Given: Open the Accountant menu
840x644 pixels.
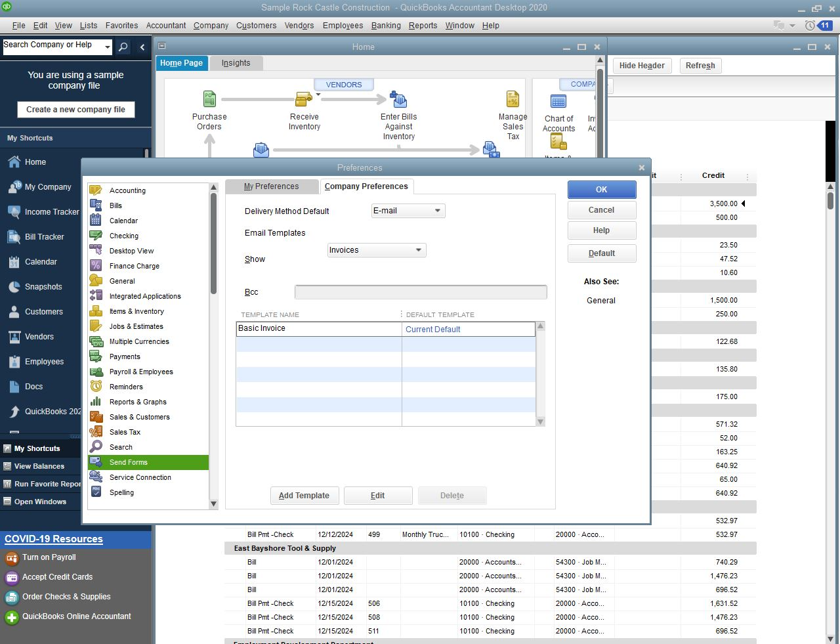Looking at the screenshot, I should pos(166,26).
